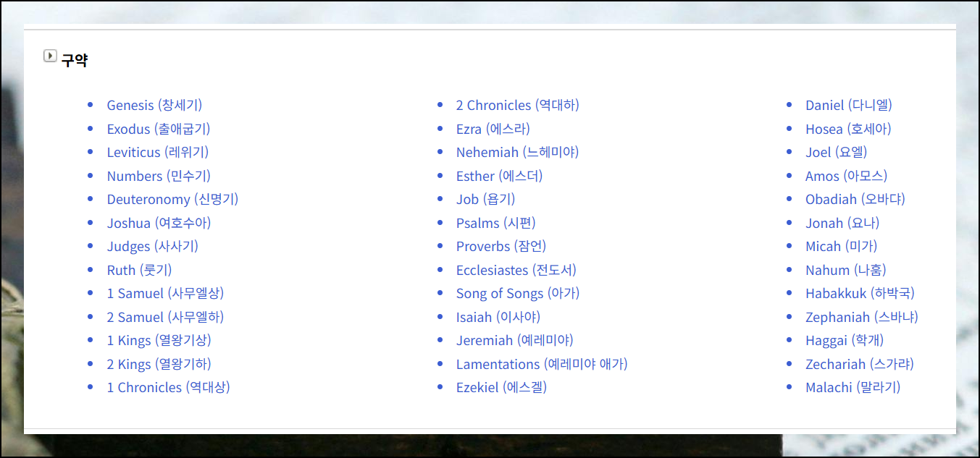Viewport: 980px width, 458px height.
Task: Go to Psalms (시편)
Action: (x=496, y=223)
